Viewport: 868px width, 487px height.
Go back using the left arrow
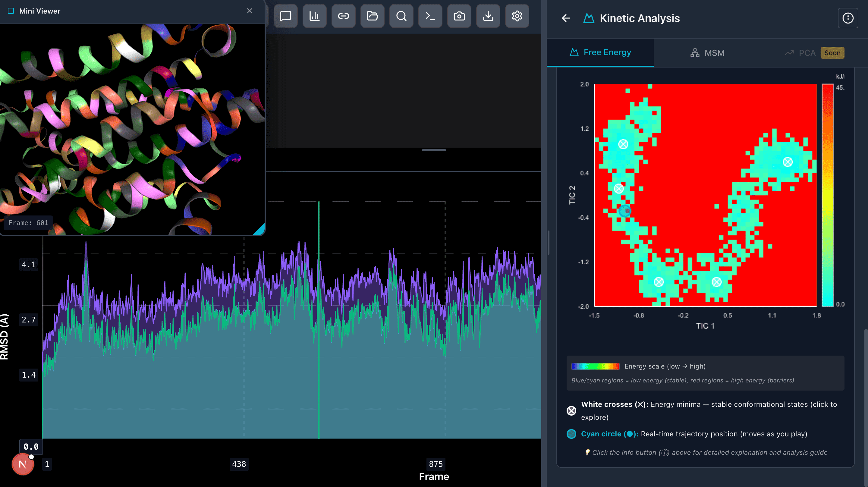tap(566, 18)
